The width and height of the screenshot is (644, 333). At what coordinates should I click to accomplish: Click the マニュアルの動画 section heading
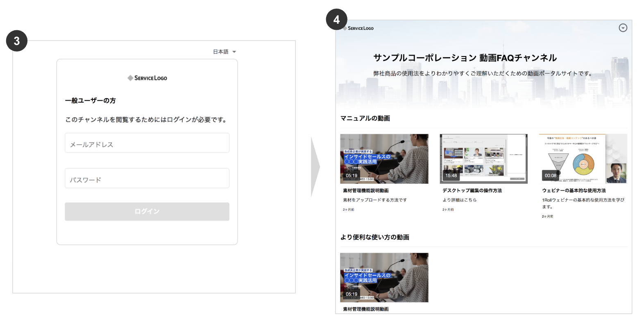pos(365,118)
